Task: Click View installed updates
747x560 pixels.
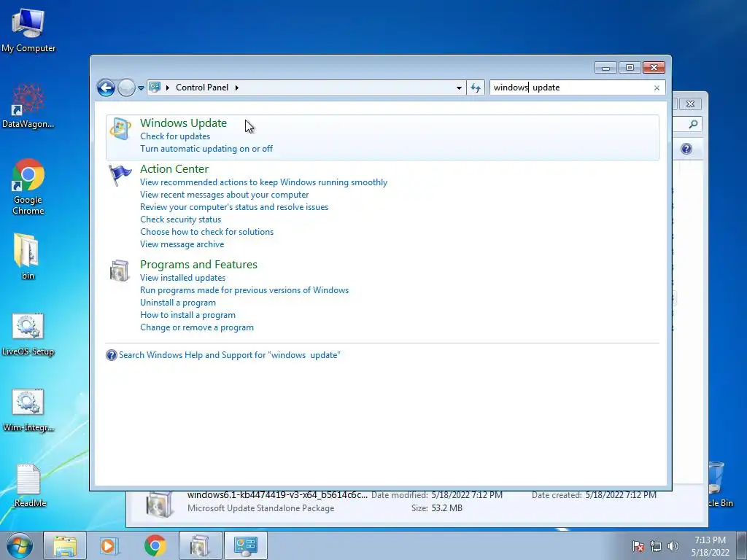Action: pos(182,278)
